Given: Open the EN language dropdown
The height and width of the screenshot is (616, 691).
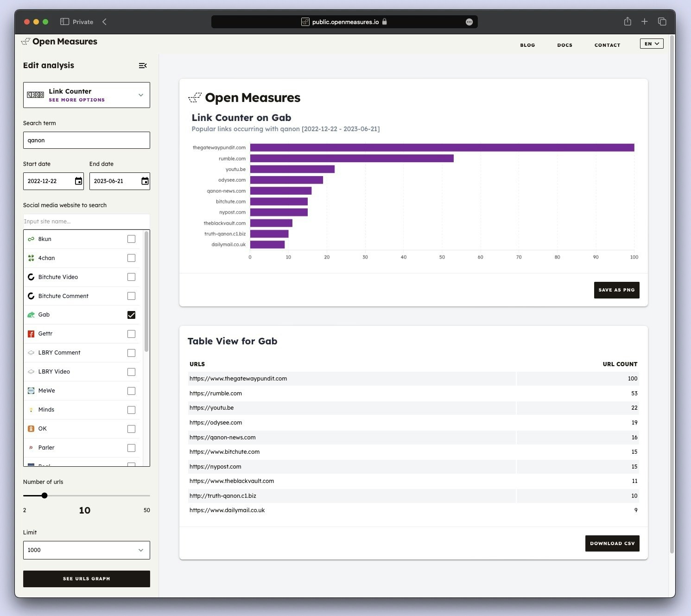Looking at the screenshot, I should (x=652, y=44).
